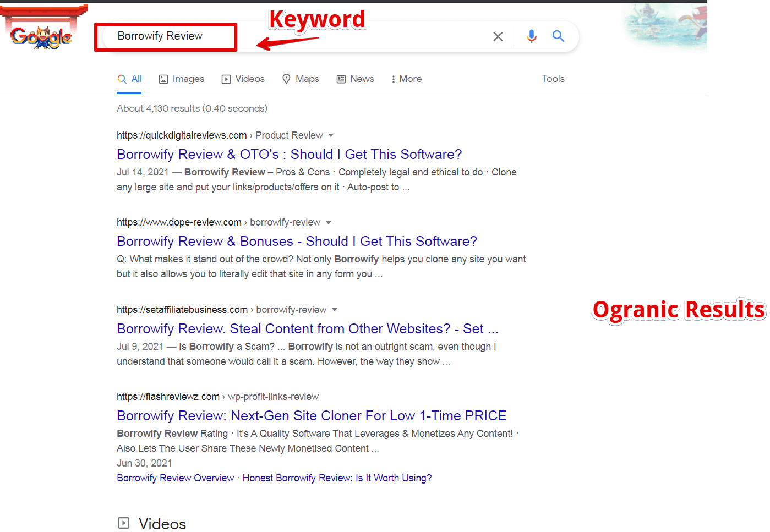Click the Videos section play icon

coord(124,523)
